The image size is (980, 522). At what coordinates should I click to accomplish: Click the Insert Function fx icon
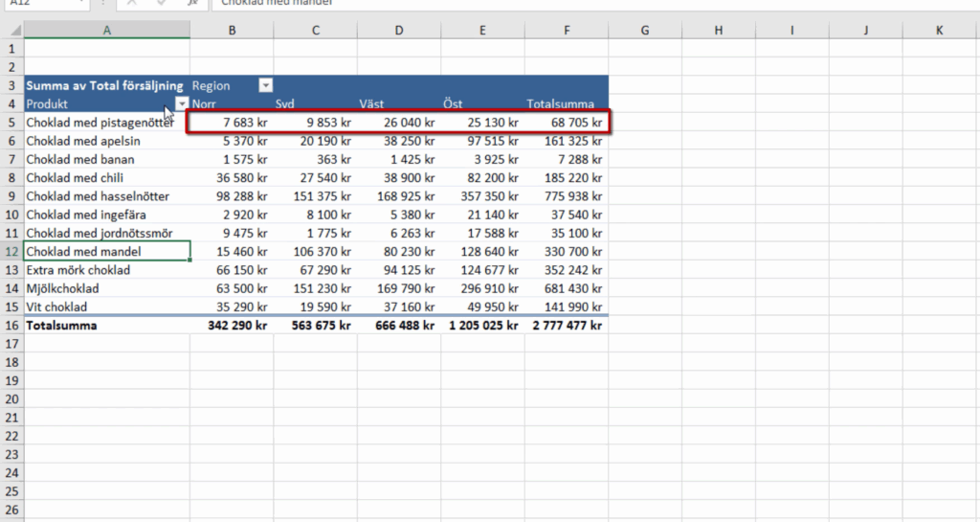[x=192, y=3]
